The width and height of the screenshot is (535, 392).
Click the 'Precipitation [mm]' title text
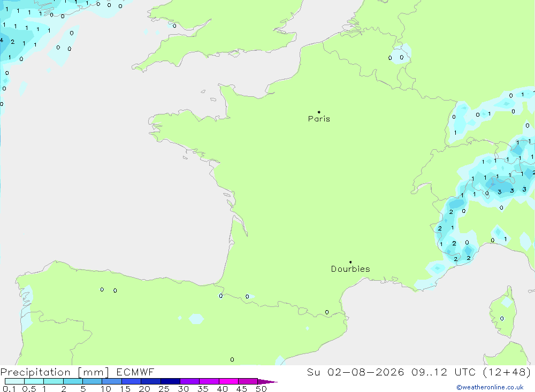pyautogui.click(x=55, y=372)
